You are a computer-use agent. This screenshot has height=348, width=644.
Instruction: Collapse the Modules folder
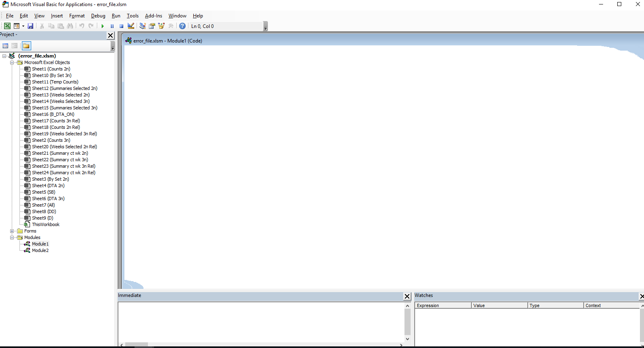(x=12, y=237)
